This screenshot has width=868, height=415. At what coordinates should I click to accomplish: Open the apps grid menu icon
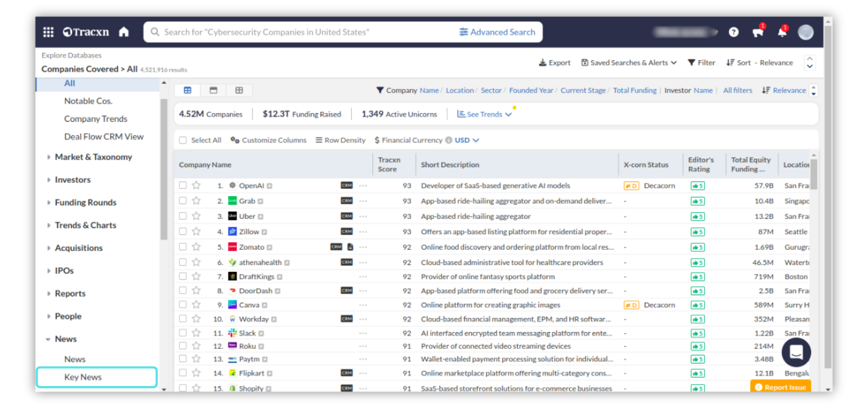click(x=48, y=32)
